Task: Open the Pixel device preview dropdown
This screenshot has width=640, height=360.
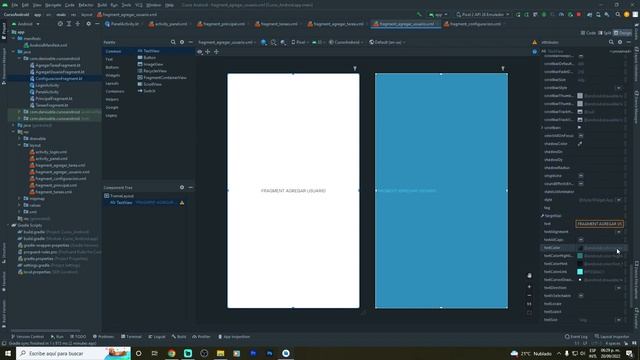Action: pos(299,42)
